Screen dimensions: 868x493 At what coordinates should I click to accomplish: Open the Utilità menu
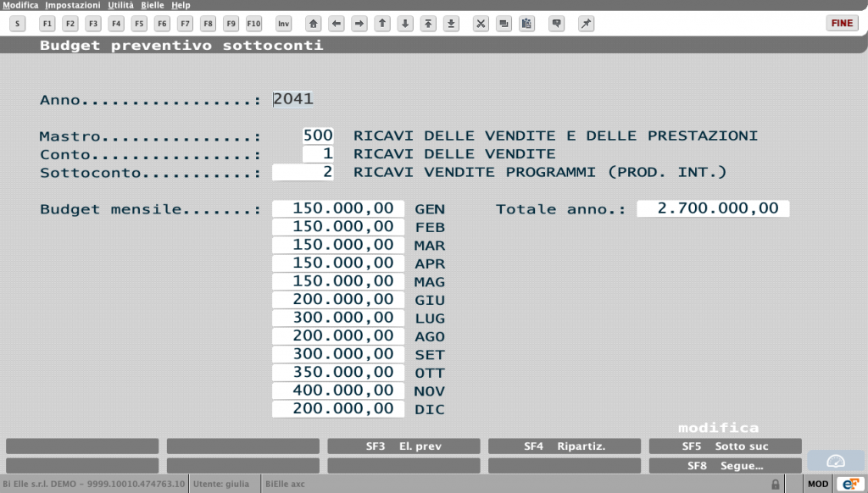[120, 5]
